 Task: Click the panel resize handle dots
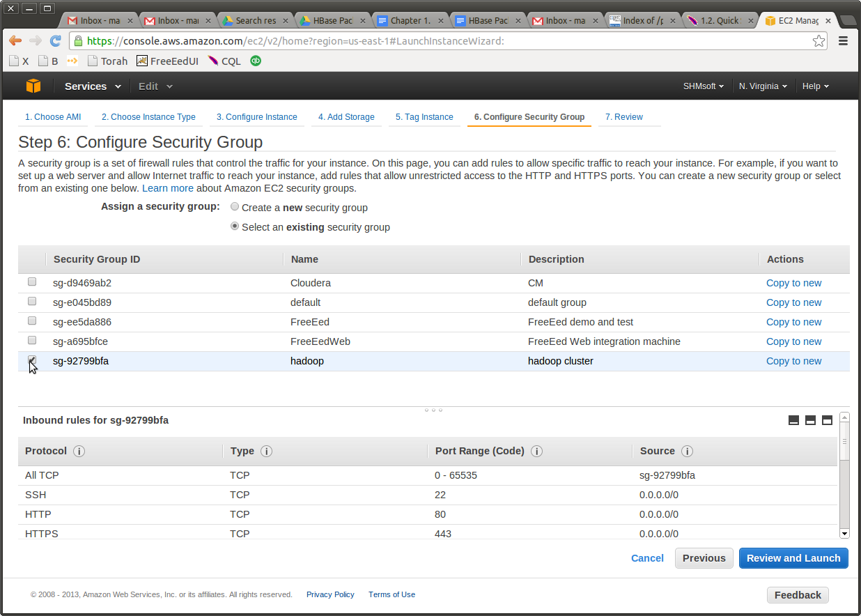(433, 410)
